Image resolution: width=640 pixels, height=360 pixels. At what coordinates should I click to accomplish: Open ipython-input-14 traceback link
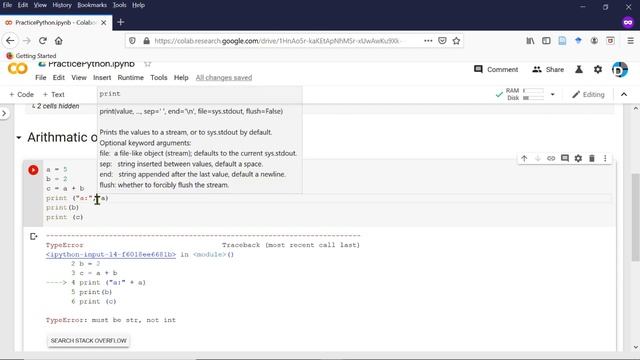[x=111, y=254]
